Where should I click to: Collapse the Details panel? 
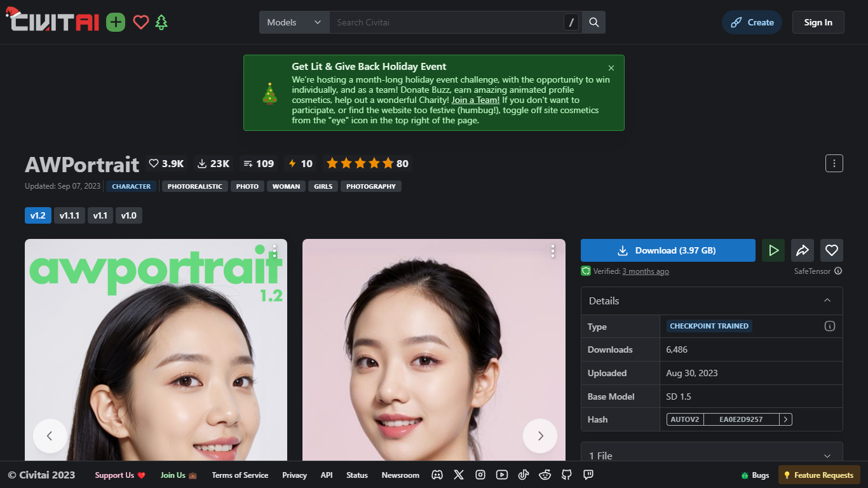(827, 301)
